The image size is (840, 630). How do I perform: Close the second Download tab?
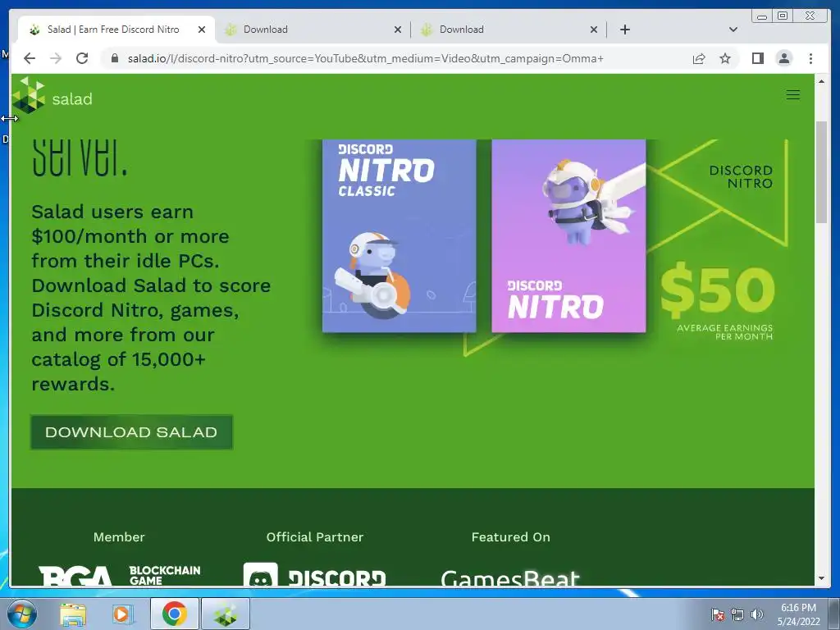[594, 30]
